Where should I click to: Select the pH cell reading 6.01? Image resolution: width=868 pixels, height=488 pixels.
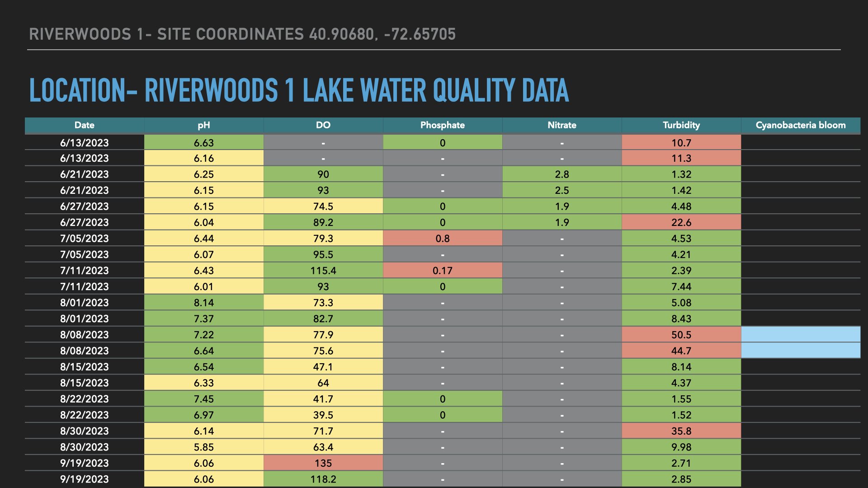coord(204,286)
